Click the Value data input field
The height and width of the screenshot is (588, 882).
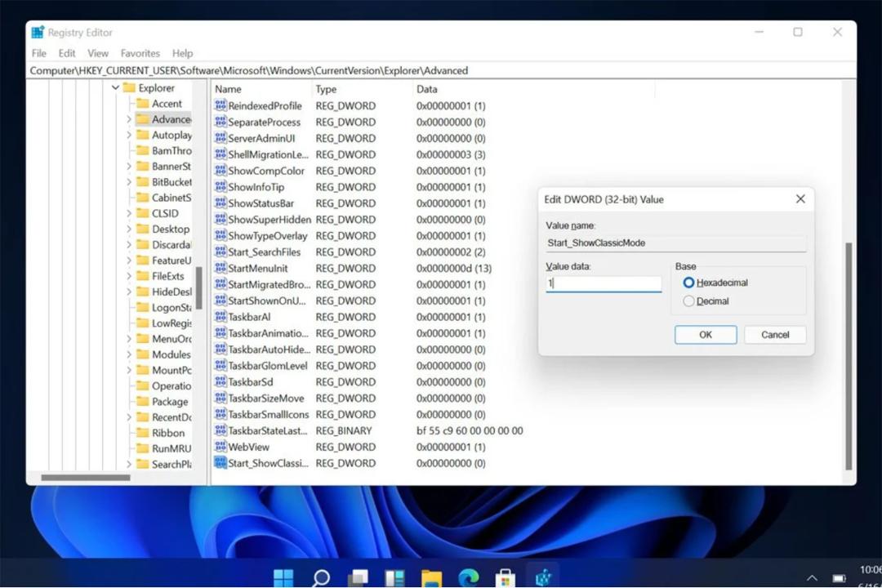(604, 283)
